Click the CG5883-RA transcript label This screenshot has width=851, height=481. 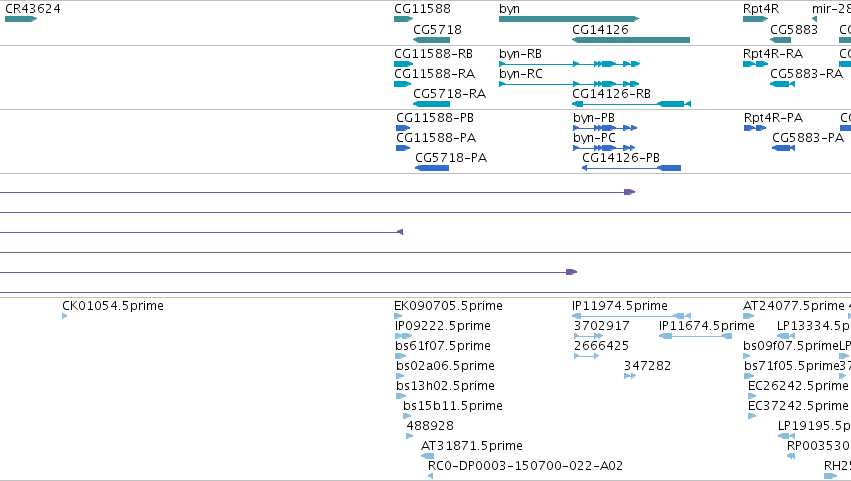pos(806,74)
